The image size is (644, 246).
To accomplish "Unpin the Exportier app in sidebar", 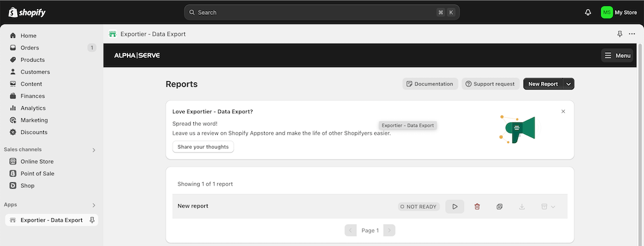I will click(x=92, y=220).
